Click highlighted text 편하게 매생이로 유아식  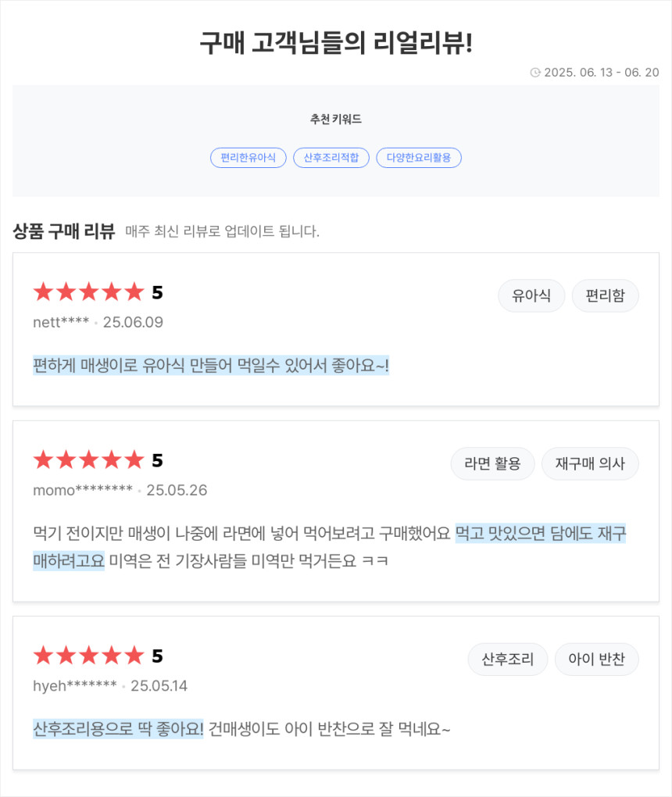[109, 366]
